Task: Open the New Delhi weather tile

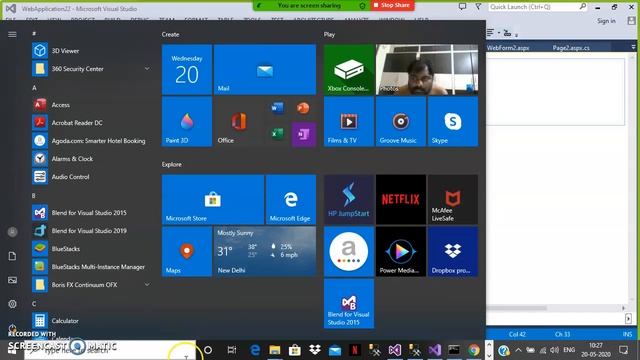Action: click(x=265, y=251)
